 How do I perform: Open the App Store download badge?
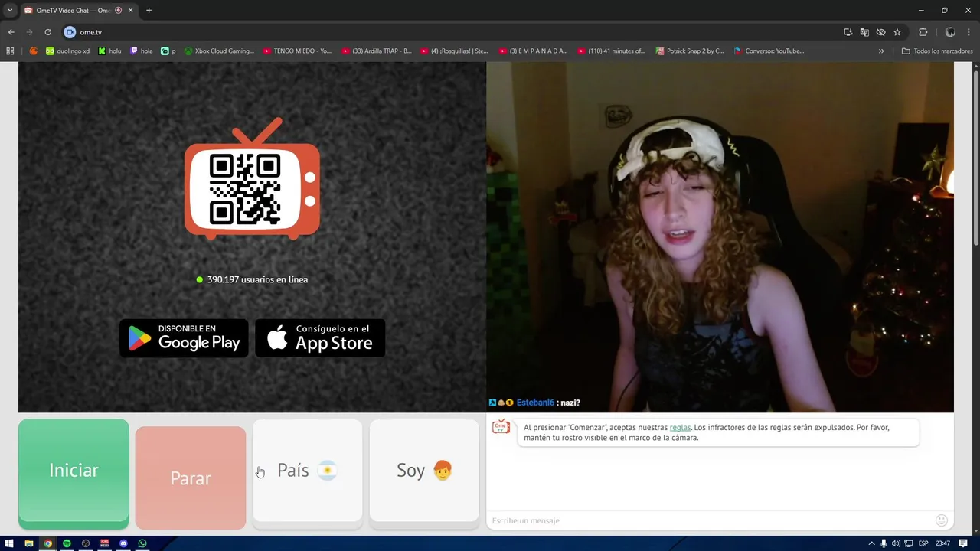click(320, 338)
